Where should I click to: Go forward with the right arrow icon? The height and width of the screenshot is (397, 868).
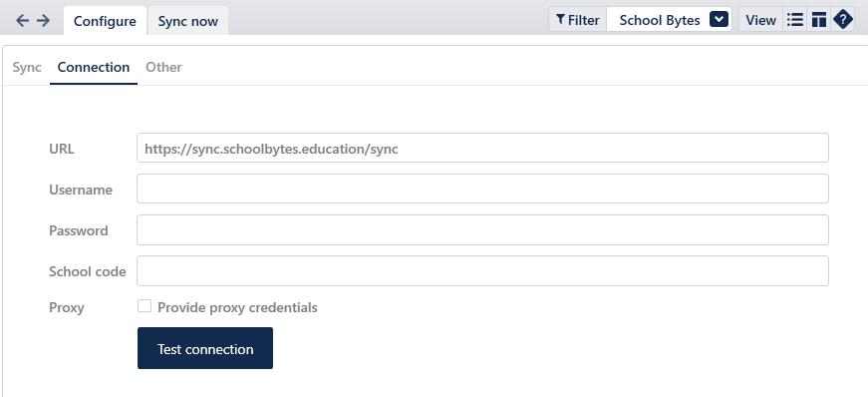pyautogui.click(x=43, y=21)
